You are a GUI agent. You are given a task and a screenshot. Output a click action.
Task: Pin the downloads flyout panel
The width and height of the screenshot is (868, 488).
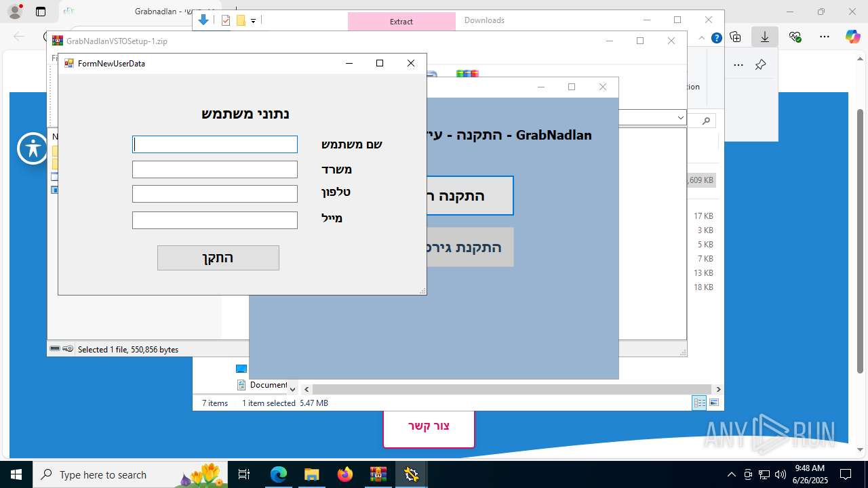coord(760,65)
